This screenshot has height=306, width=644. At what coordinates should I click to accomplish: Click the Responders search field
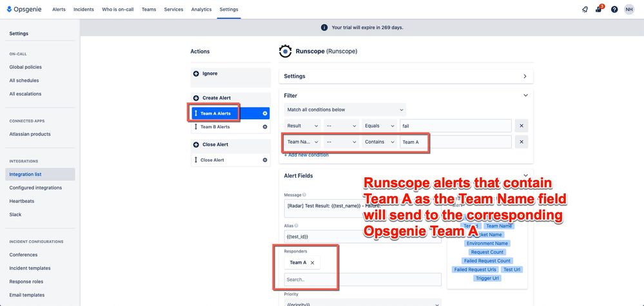coord(363,280)
